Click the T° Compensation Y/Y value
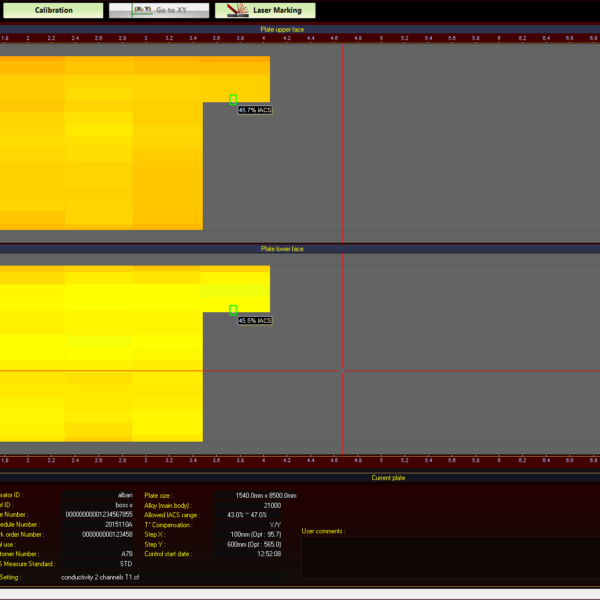Viewport: 600px width, 600px height. coord(248,525)
